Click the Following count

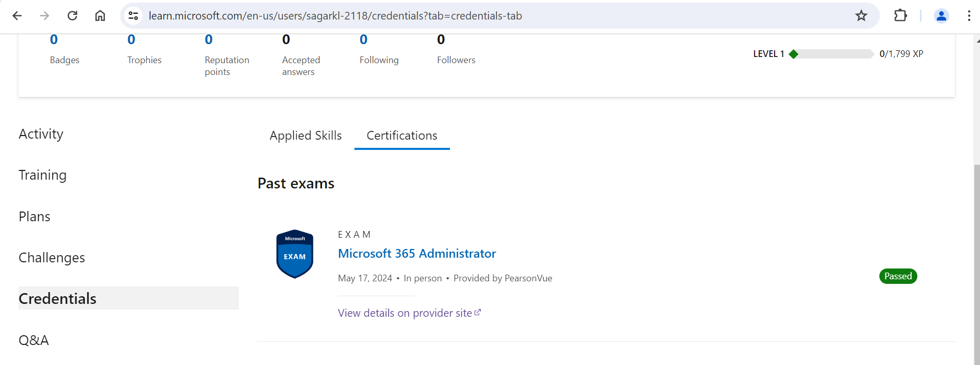[364, 40]
